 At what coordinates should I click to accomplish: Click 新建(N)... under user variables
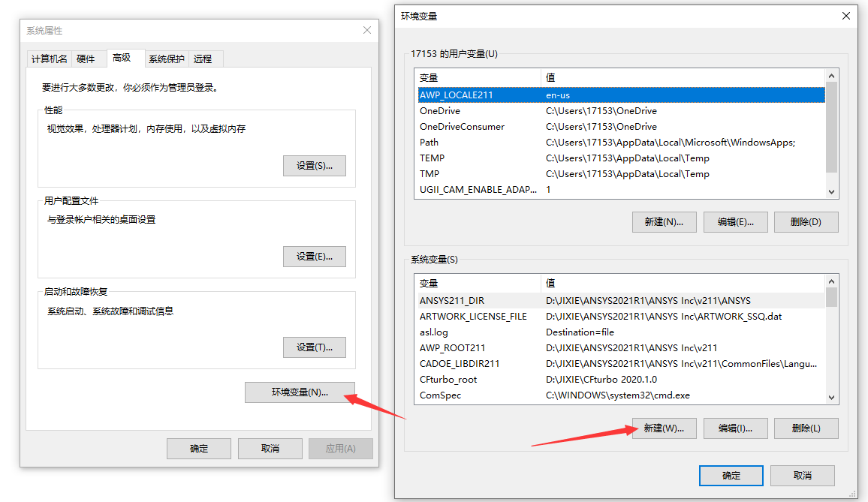tap(664, 222)
